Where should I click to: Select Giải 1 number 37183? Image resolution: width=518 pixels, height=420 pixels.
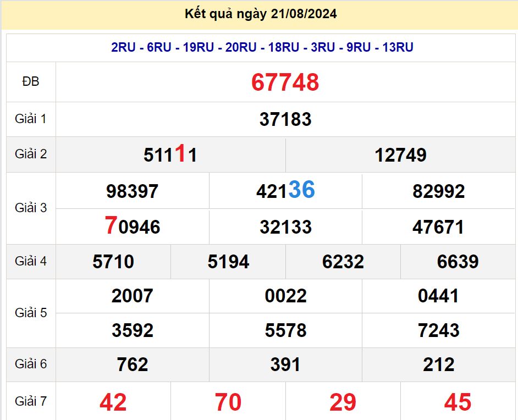point(285,119)
